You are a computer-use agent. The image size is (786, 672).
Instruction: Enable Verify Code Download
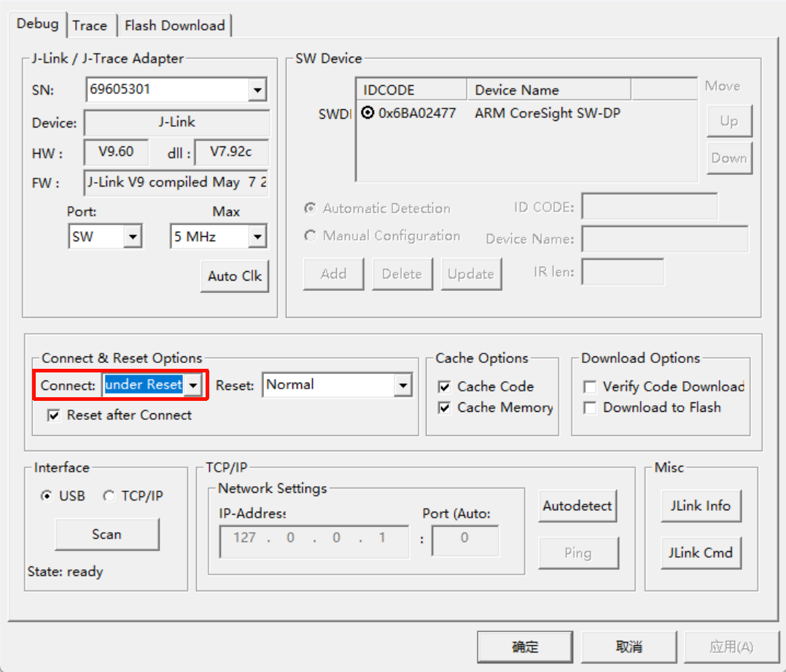[590, 387]
